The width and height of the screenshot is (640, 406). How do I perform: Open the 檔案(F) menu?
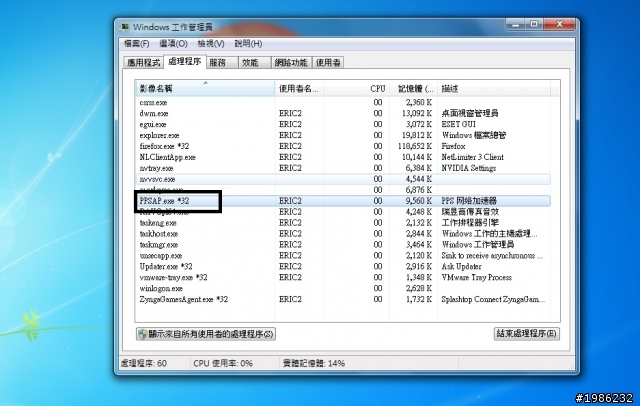136,44
